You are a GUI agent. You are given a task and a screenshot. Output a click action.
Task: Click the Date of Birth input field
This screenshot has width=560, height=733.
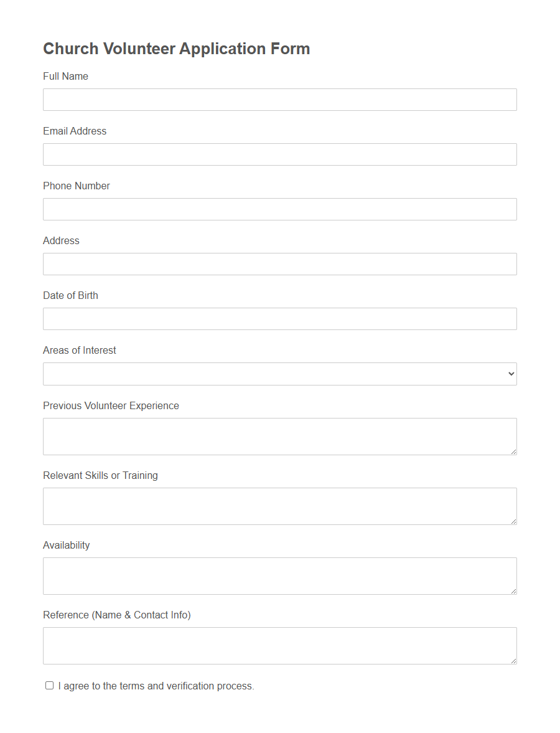click(279, 318)
